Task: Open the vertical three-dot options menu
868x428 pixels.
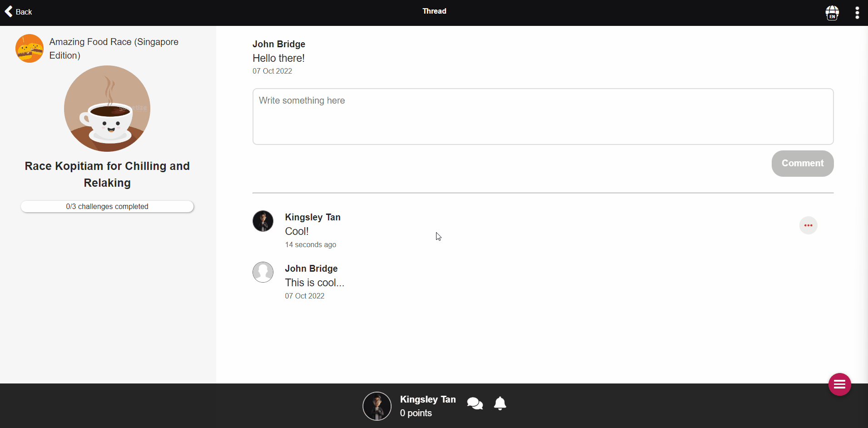Action: (x=857, y=13)
